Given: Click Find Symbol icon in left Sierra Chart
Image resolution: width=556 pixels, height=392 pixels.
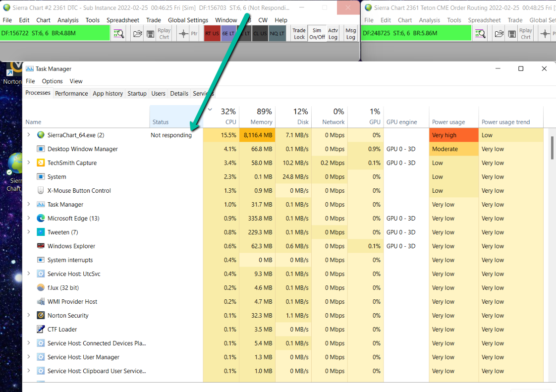Looking at the screenshot, I should (x=118, y=34).
